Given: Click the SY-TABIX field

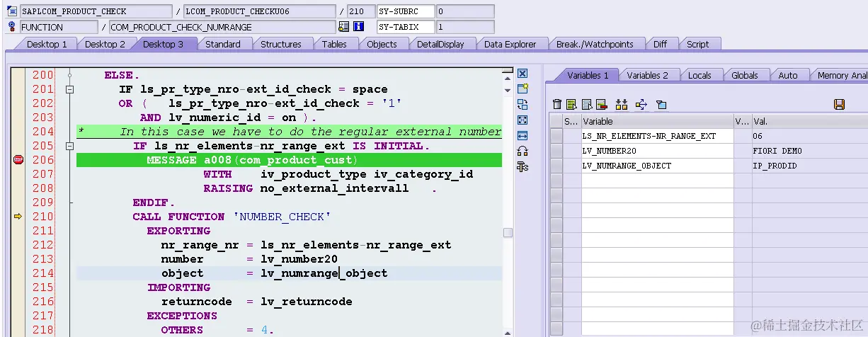Looking at the screenshot, I should 405,27.
